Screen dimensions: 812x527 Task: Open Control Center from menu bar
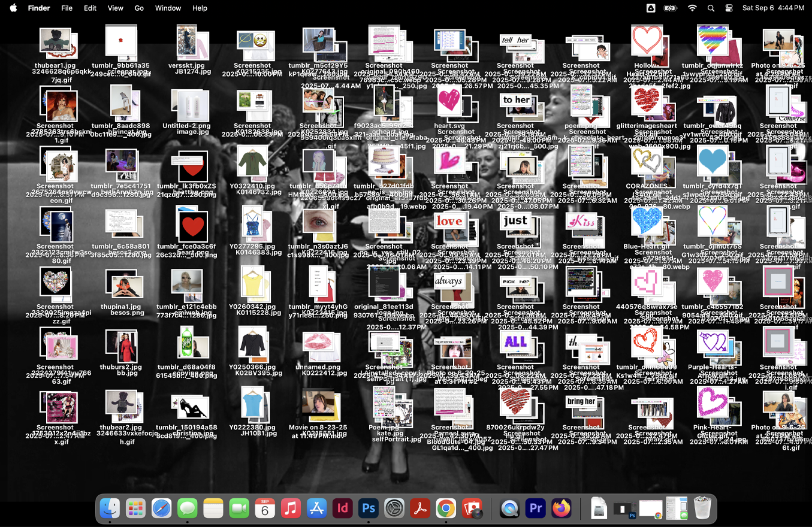click(x=729, y=8)
